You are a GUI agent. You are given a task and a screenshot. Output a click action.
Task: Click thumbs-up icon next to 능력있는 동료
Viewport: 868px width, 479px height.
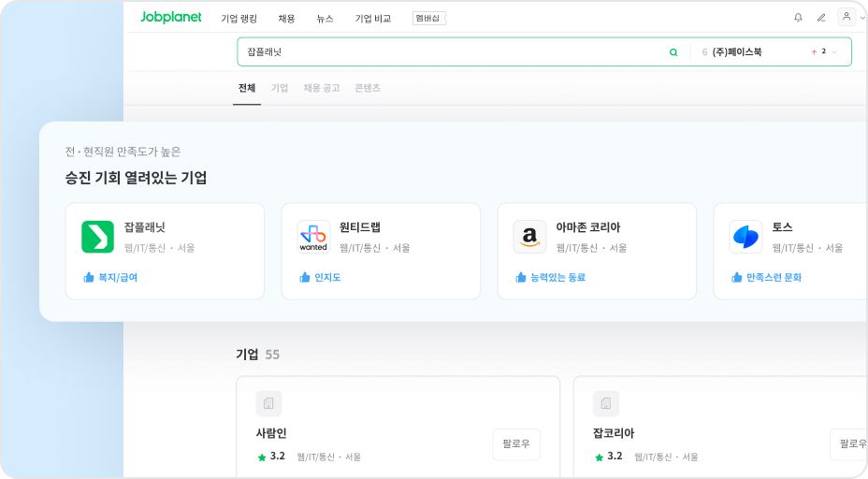tap(521, 278)
